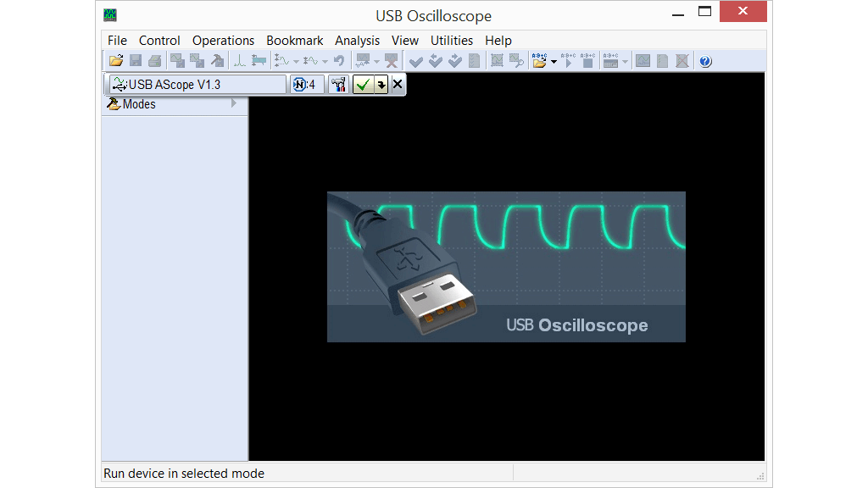Close the device bar with black X

point(398,84)
